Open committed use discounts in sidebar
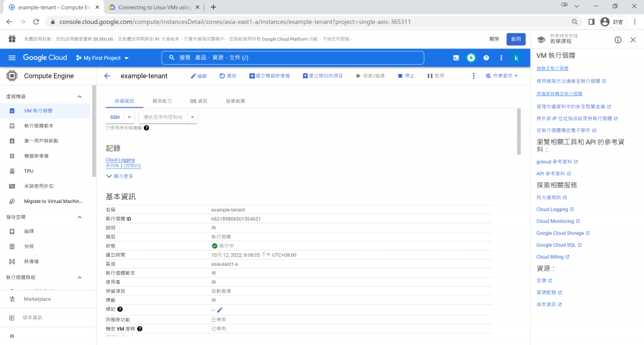644x345 pixels. [45, 186]
